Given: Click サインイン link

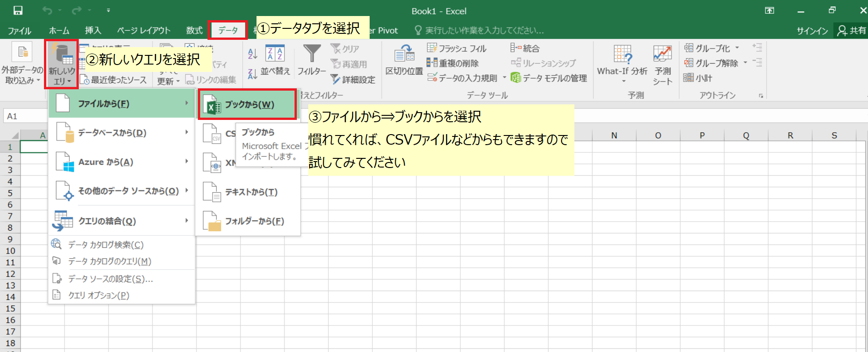Looking at the screenshot, I should [x=812, y=31].
